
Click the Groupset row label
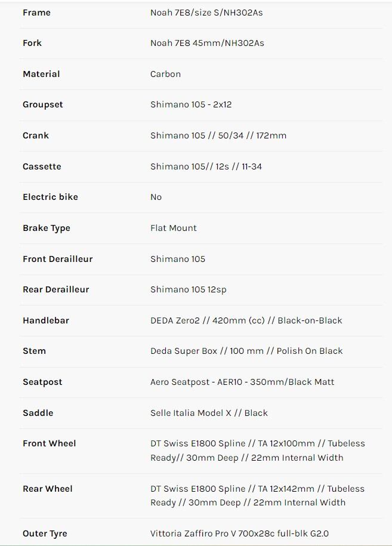(x=43, y=104)
